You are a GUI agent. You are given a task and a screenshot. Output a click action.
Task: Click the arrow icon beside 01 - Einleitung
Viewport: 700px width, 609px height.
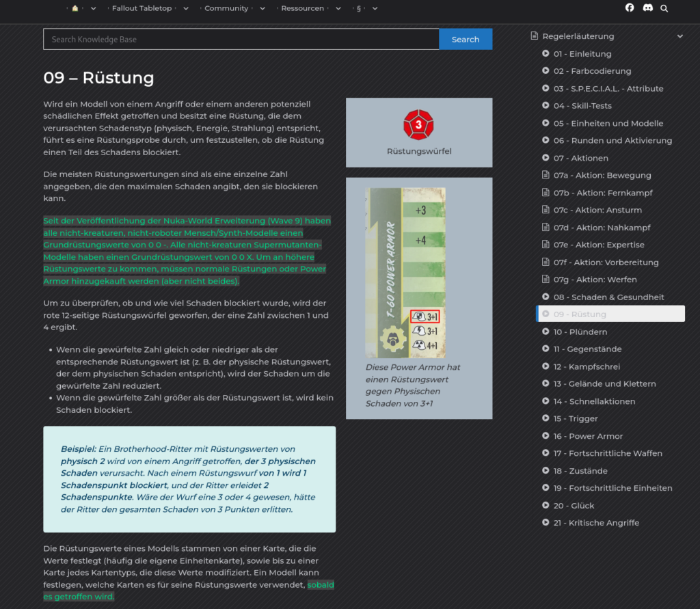pyautogui.click(x=546, y=53)
